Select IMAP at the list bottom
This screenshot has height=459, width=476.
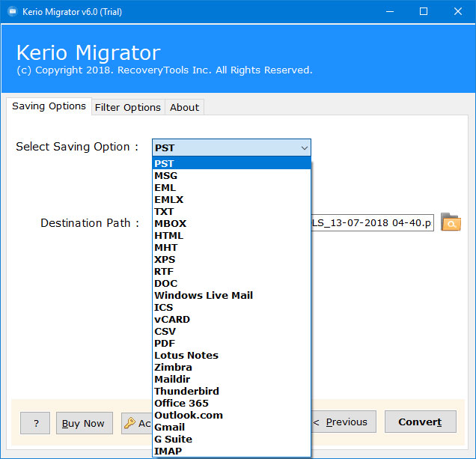point(231,451)
